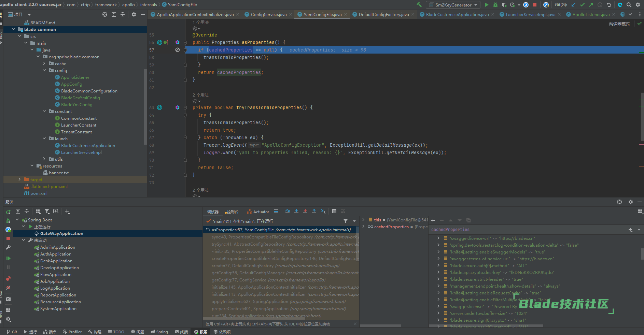The image size is (644, 335).
Task: Collapse the config package folder
Action: pyautogui.click(x=44, y=70)
